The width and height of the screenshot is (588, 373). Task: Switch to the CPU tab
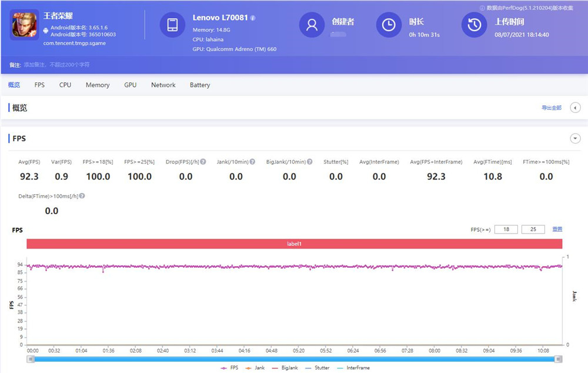coord(65,85)
